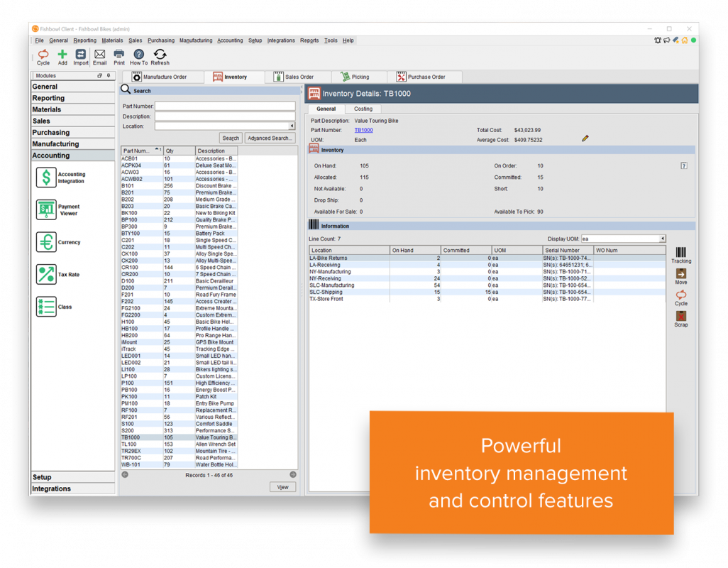Expand the Integrations module group in sidebar
This screenshot has height=568, width=728.
(73, 488)
